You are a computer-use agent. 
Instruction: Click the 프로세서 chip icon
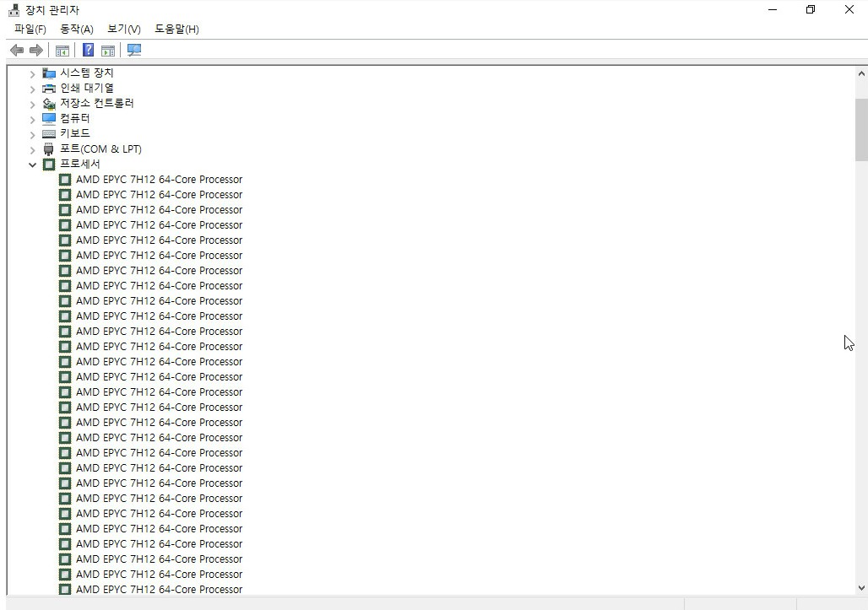click(49, 165)
